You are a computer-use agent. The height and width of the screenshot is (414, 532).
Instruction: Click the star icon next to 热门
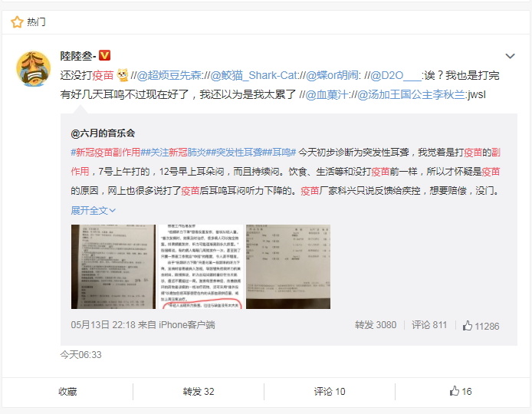[x=17, y=22]
